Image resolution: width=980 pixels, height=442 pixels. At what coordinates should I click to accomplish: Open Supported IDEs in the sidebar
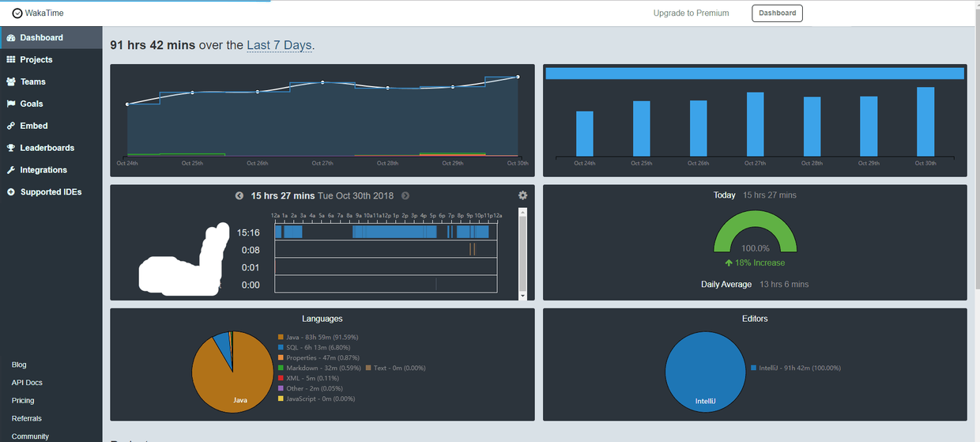[x=51, y=192]
